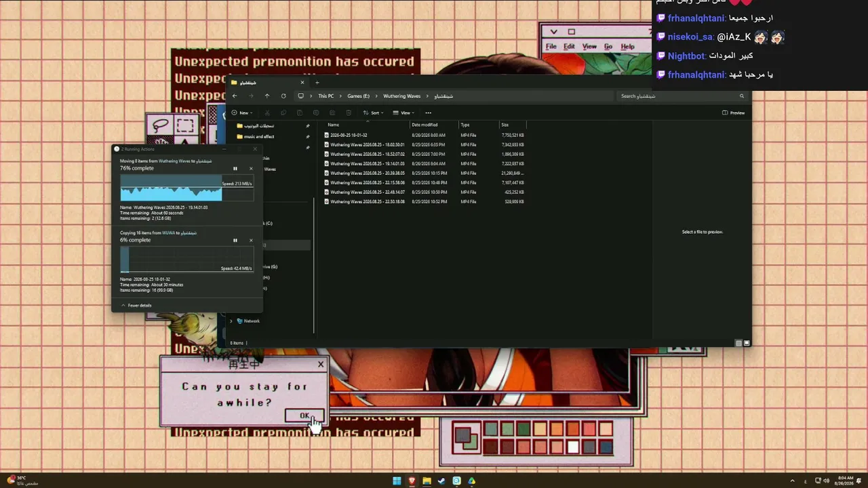868x488 pixels.
Task: Switch to large thumbnails view in status bar
Action: point(747,343)
